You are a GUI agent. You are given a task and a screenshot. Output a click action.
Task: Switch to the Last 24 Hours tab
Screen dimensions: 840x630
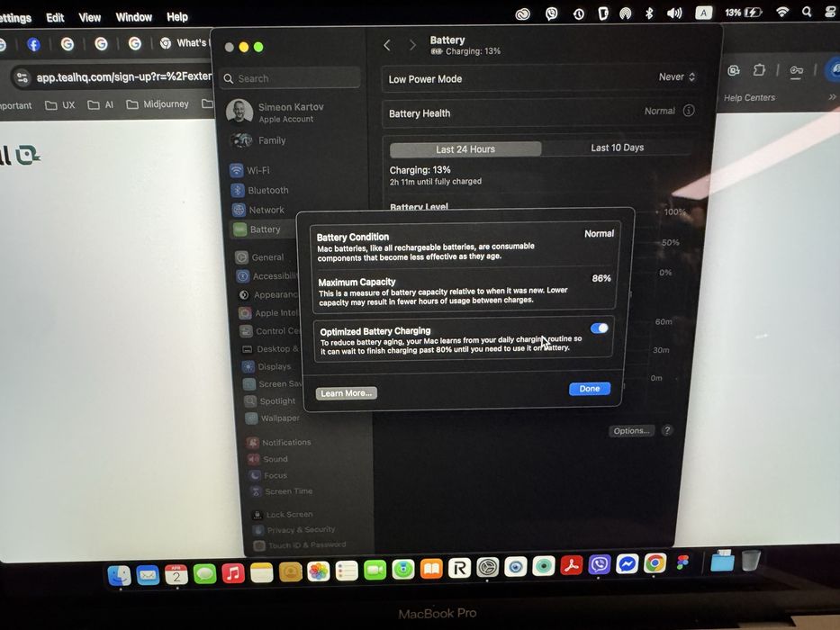(x=465, y=149)
